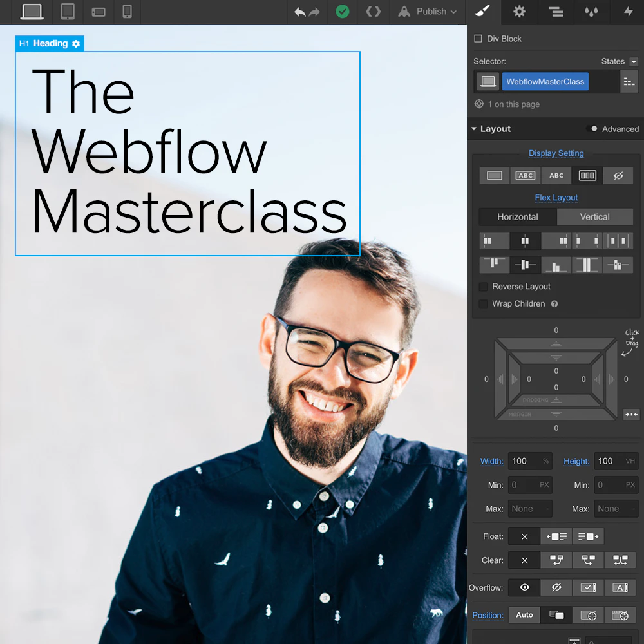Align flex items to baseline
Viewport: 644px width, 644px height.
pyautogui.click(x=618, y=265)
